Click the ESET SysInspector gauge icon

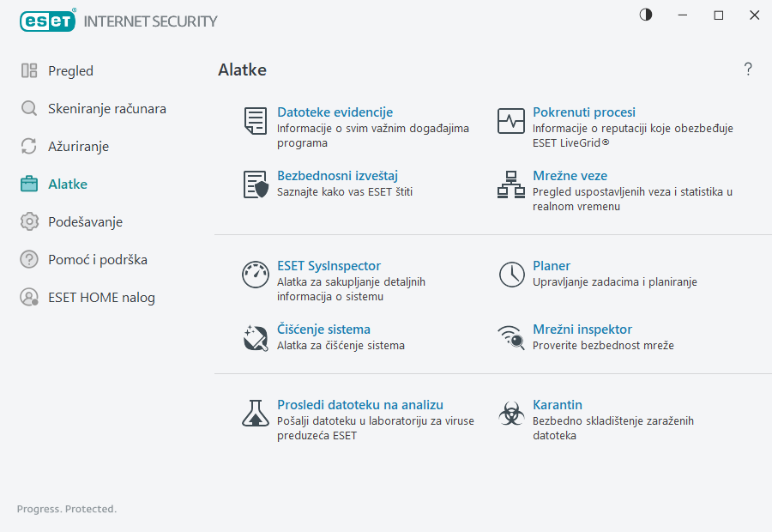pos(255,275)
